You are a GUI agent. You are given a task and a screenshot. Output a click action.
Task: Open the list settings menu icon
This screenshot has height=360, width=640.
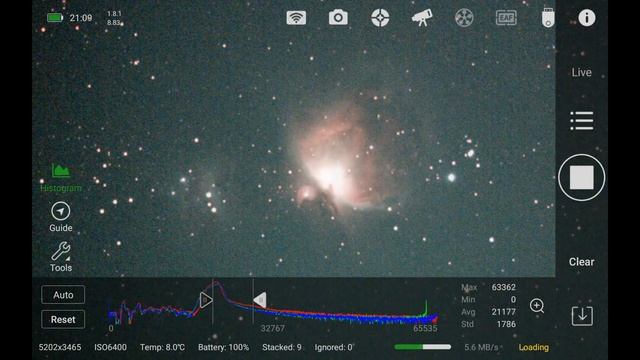[x=582, y=121]
